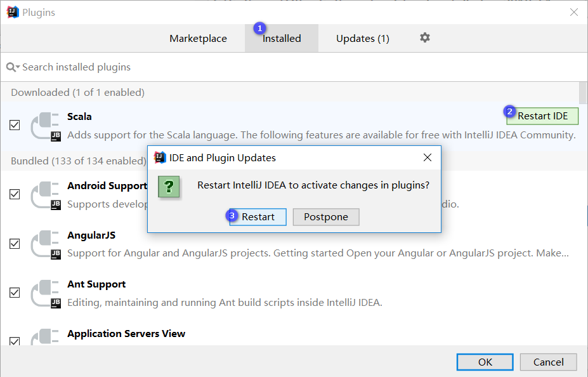Toggle the Ant Support plugin checkbox

[15, 293]
